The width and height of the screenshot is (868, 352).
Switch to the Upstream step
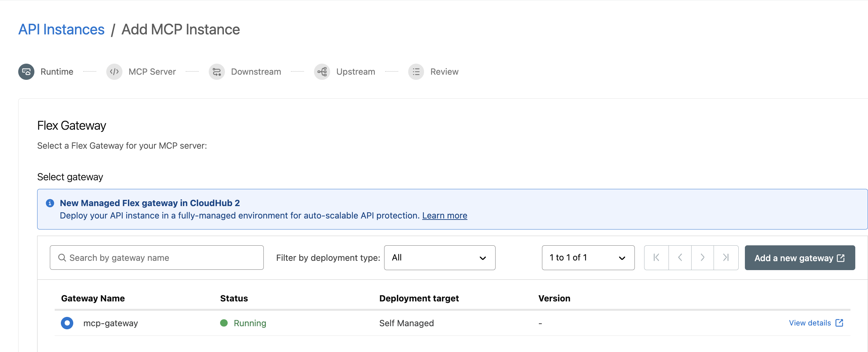(356, 72)
